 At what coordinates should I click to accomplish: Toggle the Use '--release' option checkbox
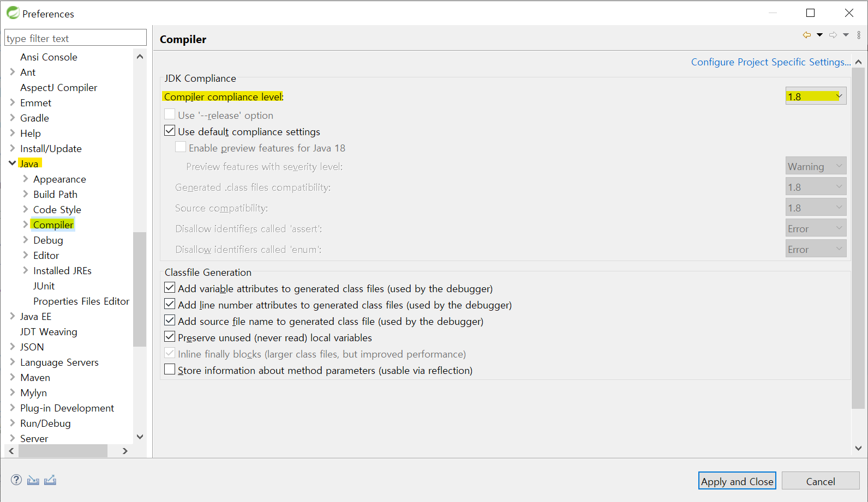170,114
